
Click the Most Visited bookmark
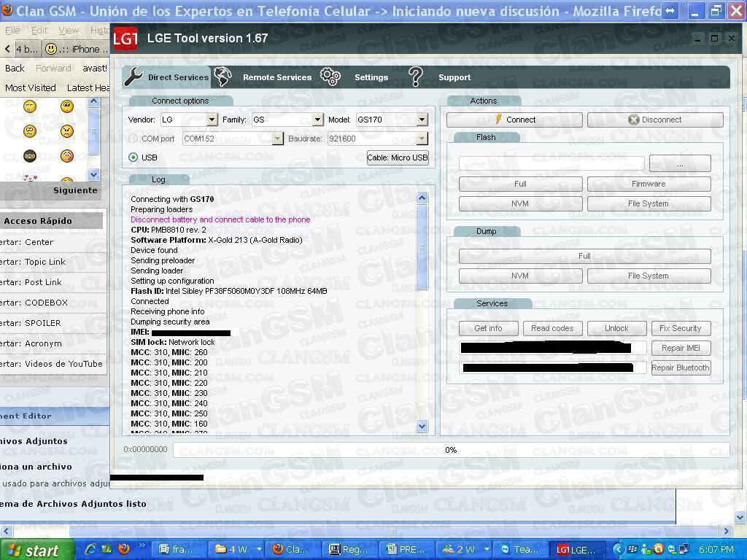(31, 88)
